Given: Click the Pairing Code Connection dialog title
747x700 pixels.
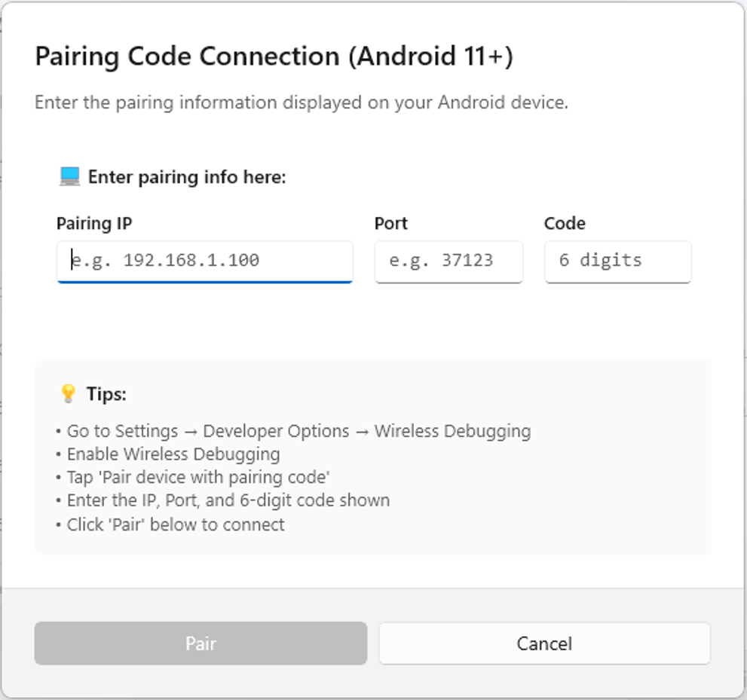Looking at the screenshot, I should click(x=274, y=57).
